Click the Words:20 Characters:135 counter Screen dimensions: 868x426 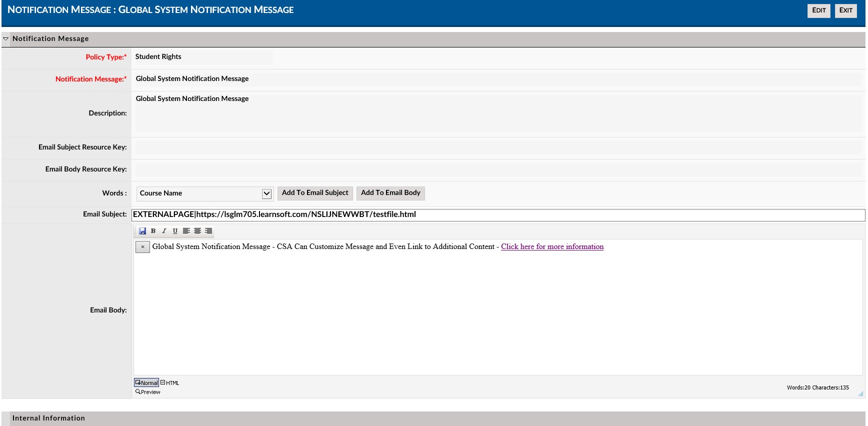click(818, 387)
